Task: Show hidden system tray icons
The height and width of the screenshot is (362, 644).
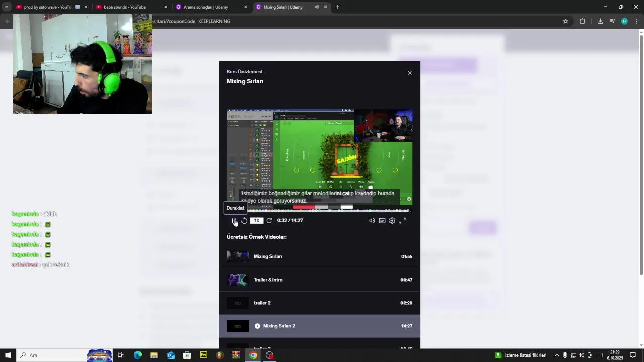Action: click(557, 355)
